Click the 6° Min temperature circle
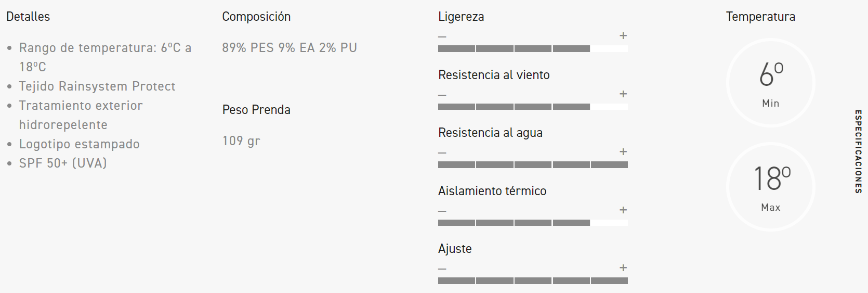The image size is (868, 293). coord(770,83)
